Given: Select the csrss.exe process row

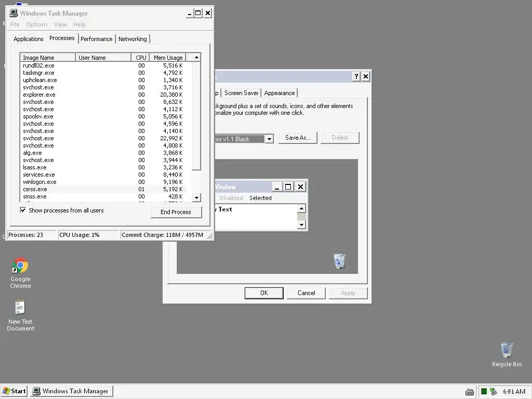Looking at the screenshot, I should pos(103,189).
